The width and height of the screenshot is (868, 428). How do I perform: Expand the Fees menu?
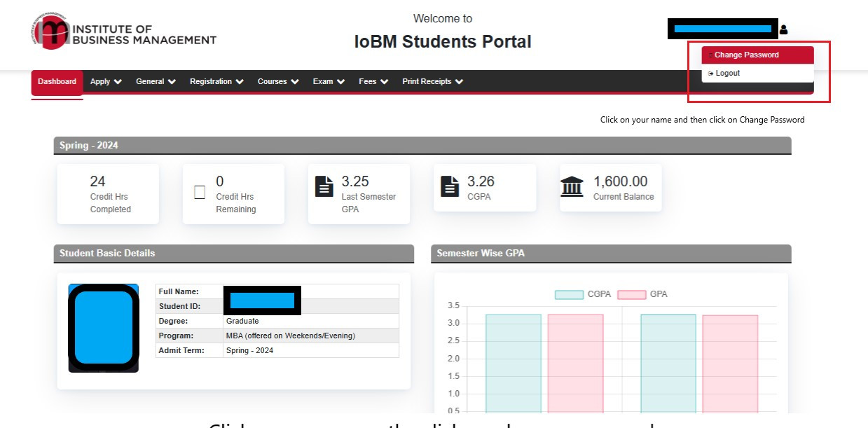373,82
